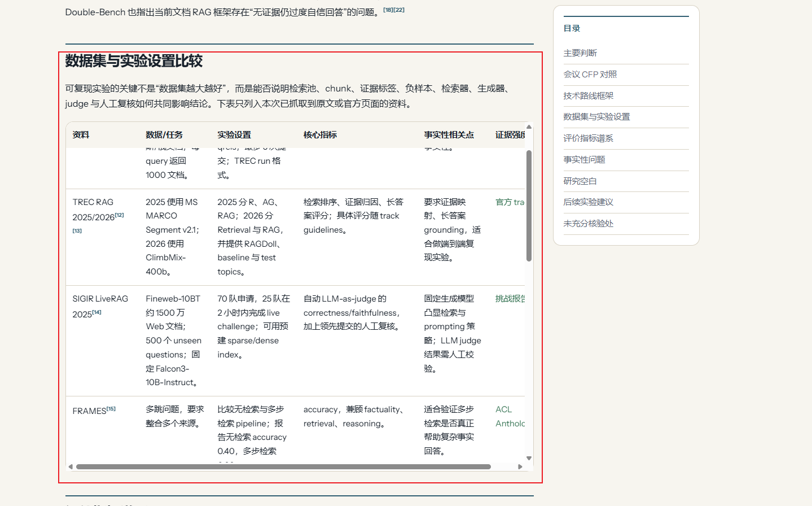Open citation [22] after Double-Bench sentence
This screenshot has width=812, height=506.
(399, 10)
